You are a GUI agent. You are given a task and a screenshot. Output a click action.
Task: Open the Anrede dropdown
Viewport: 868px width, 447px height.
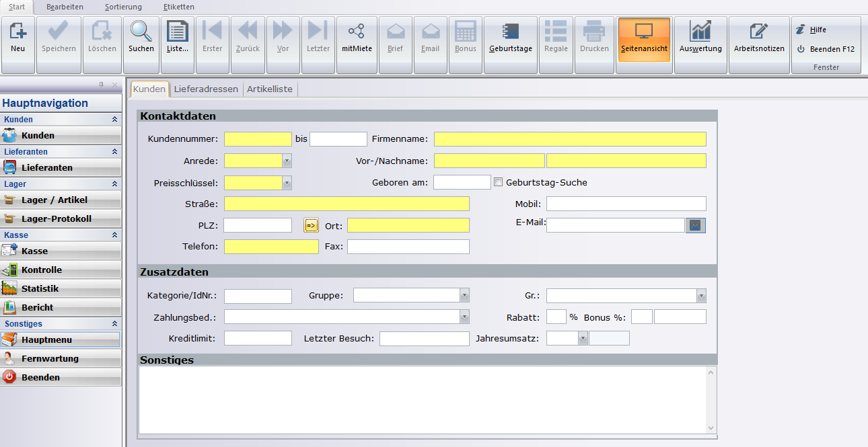point(287,161)
